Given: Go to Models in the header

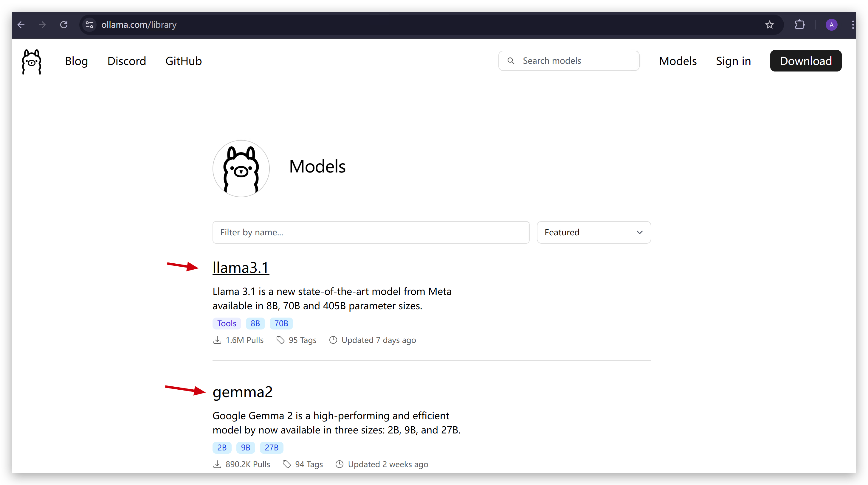Looking at the screenshot, I should (678, 61).
